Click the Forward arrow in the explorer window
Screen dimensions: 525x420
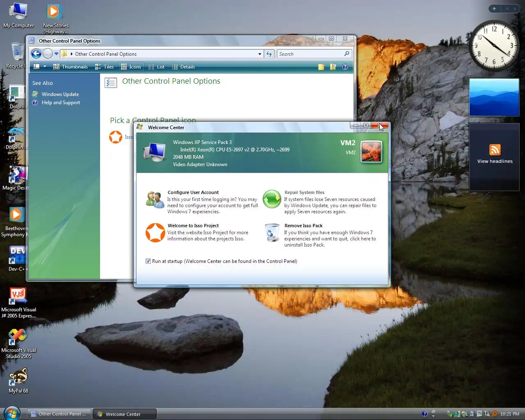coord(48,54)
